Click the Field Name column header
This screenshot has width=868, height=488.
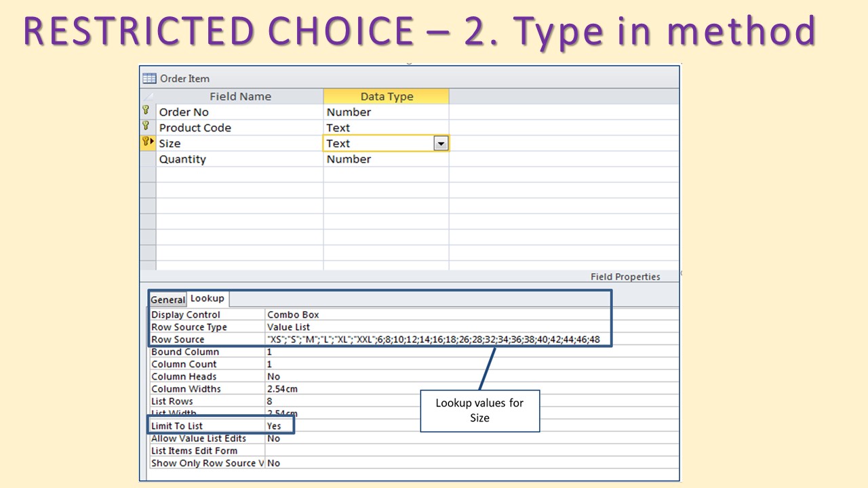point(240,96)
